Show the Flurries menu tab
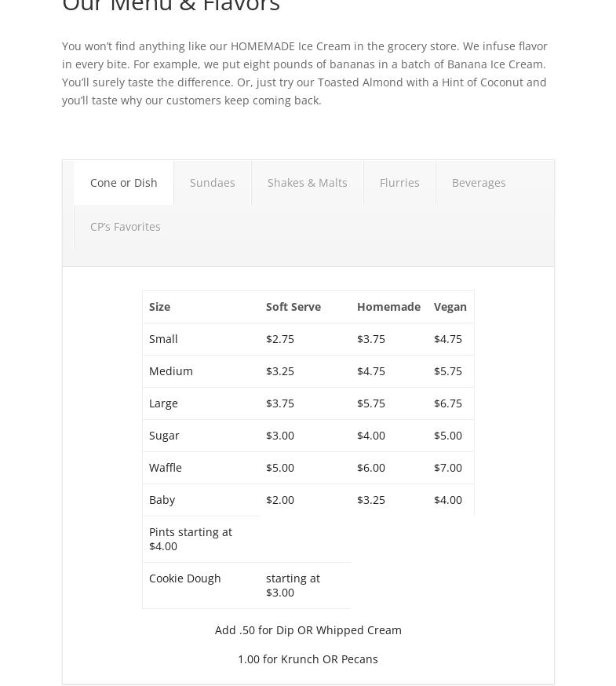Viewport: 616px width, 686px height. [x=399, y=183]
